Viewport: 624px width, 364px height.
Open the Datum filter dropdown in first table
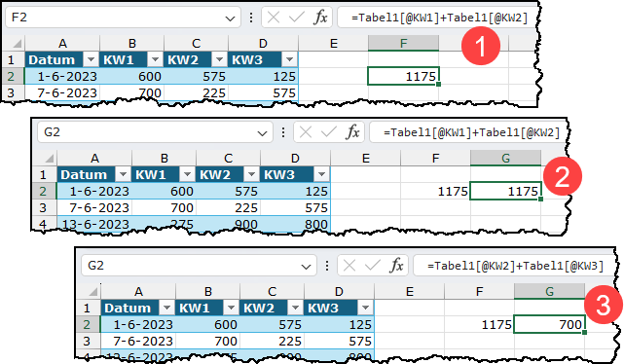(x=91, y=60)
